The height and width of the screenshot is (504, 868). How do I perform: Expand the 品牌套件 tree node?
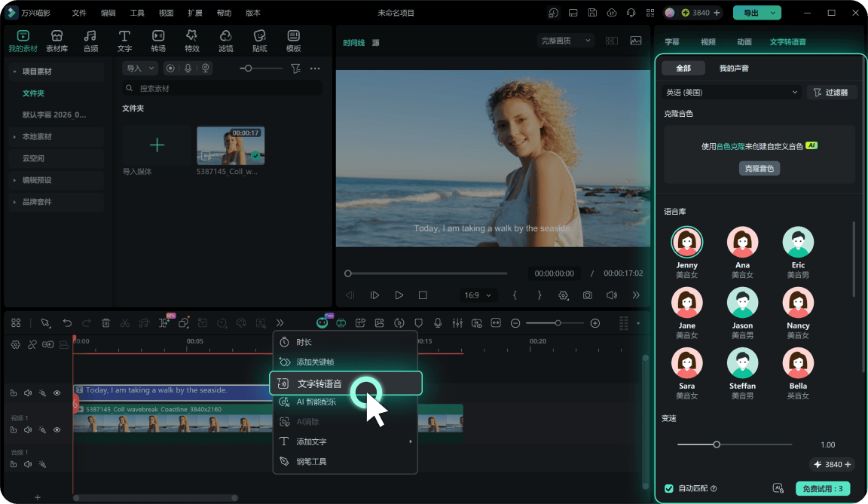click(14, 202)
